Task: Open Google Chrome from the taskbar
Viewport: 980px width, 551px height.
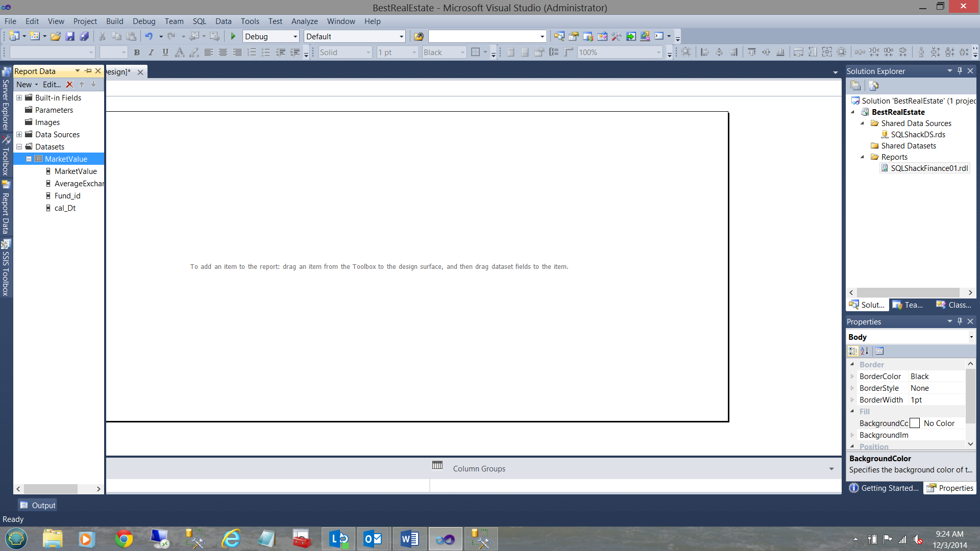Action: [124, 539]
